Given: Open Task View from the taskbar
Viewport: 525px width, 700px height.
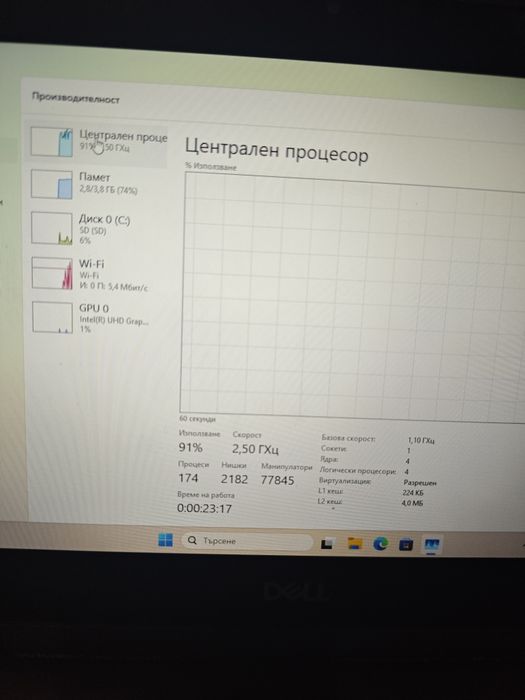Looking at the screenshot, I should [327, 543].
